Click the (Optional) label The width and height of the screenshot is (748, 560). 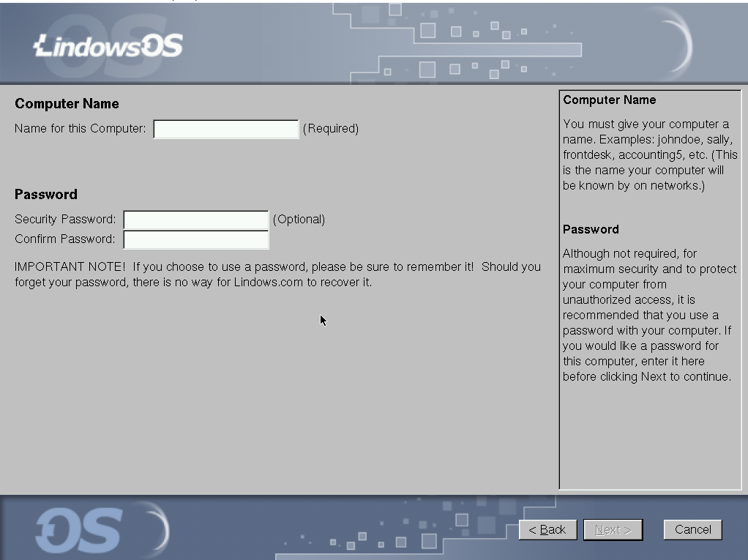299,220
